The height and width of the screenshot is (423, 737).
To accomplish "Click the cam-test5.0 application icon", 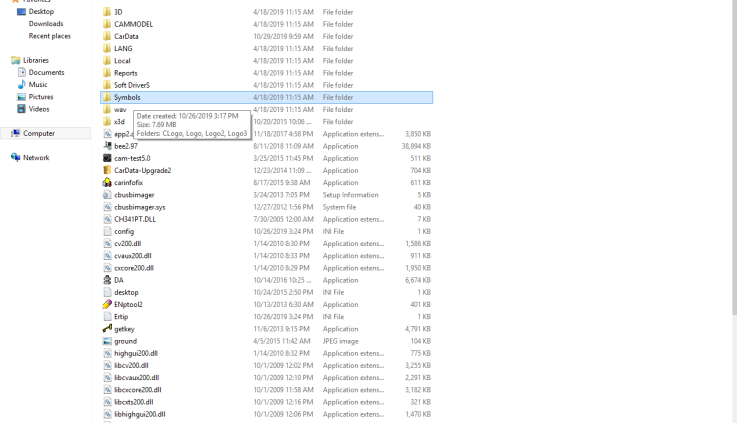I will pyautogui.click(x=107, y=158).
